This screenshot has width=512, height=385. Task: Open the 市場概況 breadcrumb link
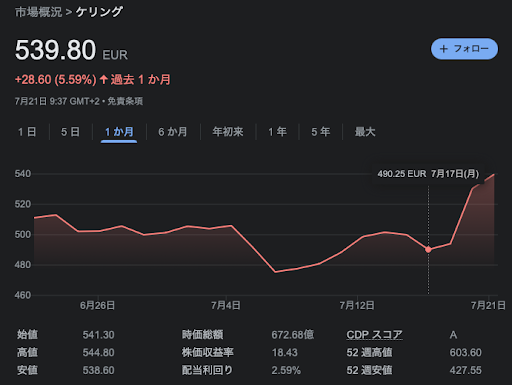click(x=38, y=12)
